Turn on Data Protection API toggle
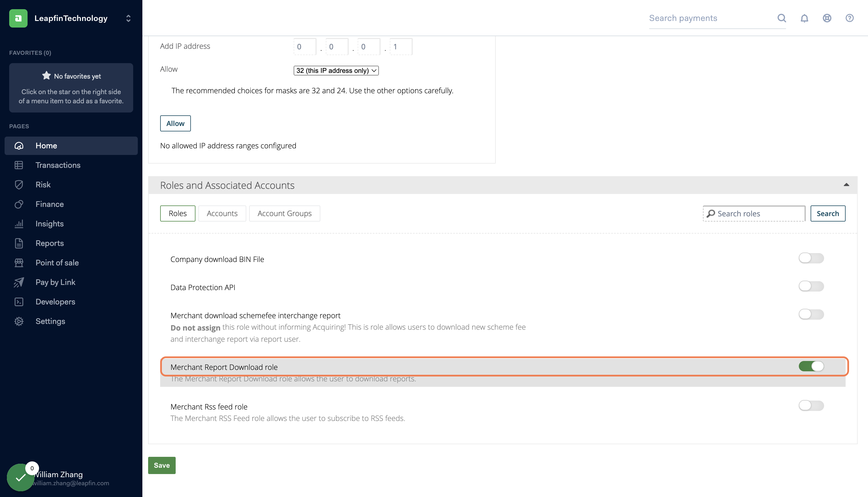Screen dimensions: 868x497 [811, 286]
